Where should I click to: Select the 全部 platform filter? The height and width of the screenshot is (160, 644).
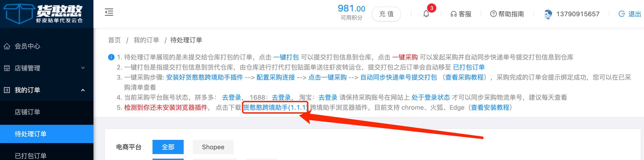point(168,147)
